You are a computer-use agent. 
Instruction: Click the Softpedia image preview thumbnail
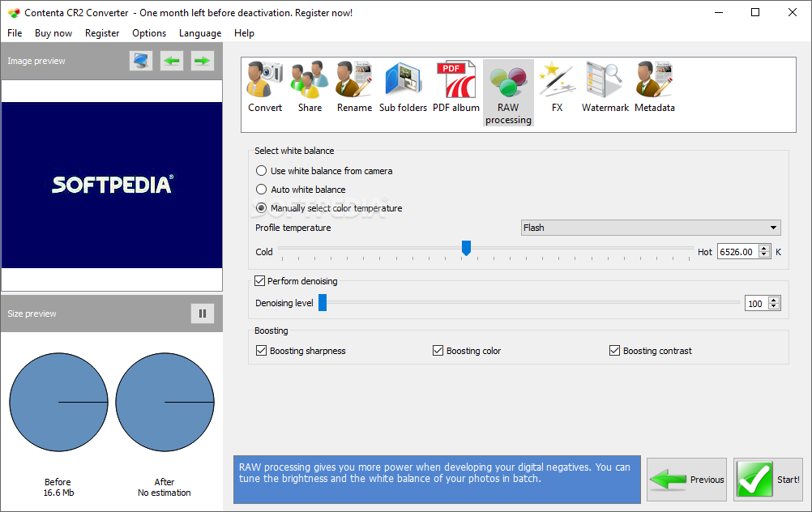(x=112, y=185)
